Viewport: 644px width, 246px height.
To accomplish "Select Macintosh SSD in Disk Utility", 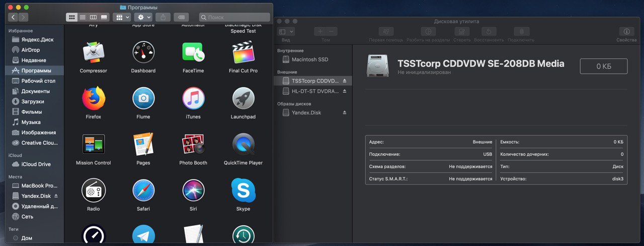I will (313, 59).
